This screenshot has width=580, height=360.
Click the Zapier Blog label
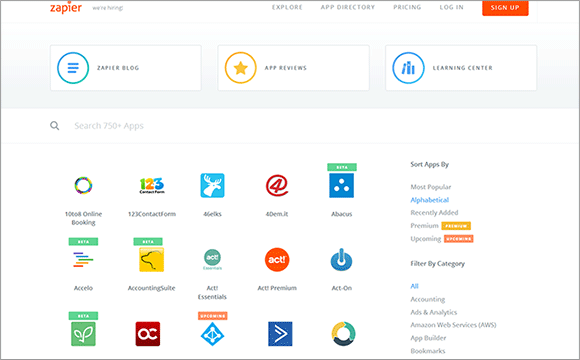tap(118, 68)
